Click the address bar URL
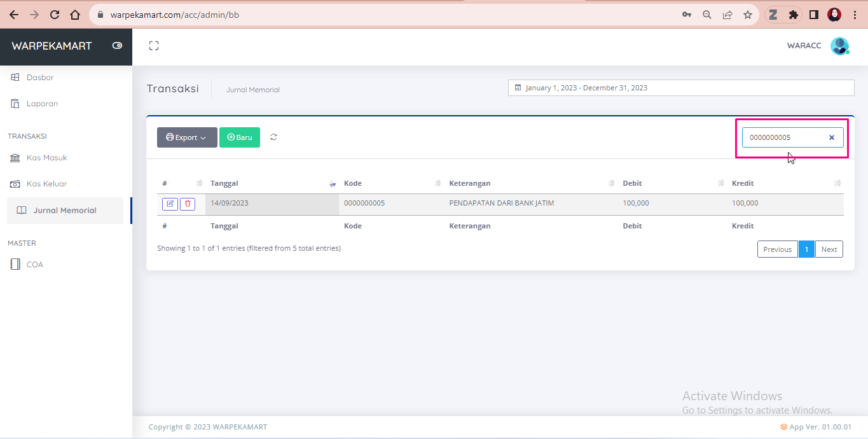The width and height of the screenshot is (868, 439). tap(175, 15)
